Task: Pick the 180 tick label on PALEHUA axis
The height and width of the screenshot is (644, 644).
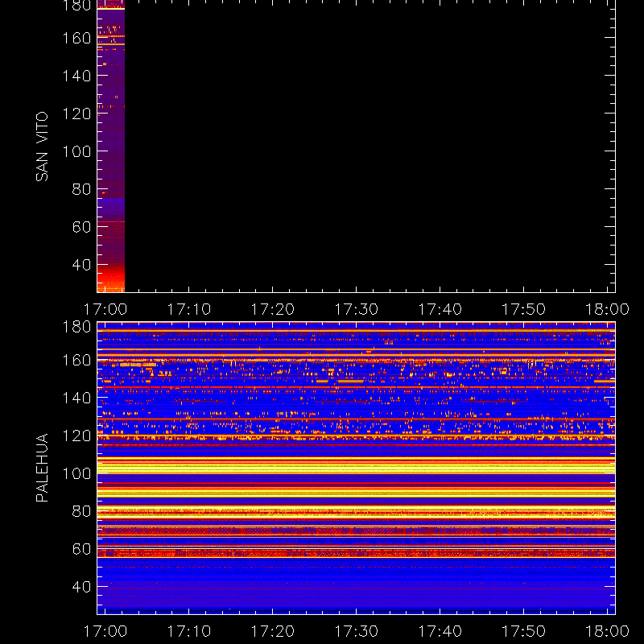Action: point(76,327)
